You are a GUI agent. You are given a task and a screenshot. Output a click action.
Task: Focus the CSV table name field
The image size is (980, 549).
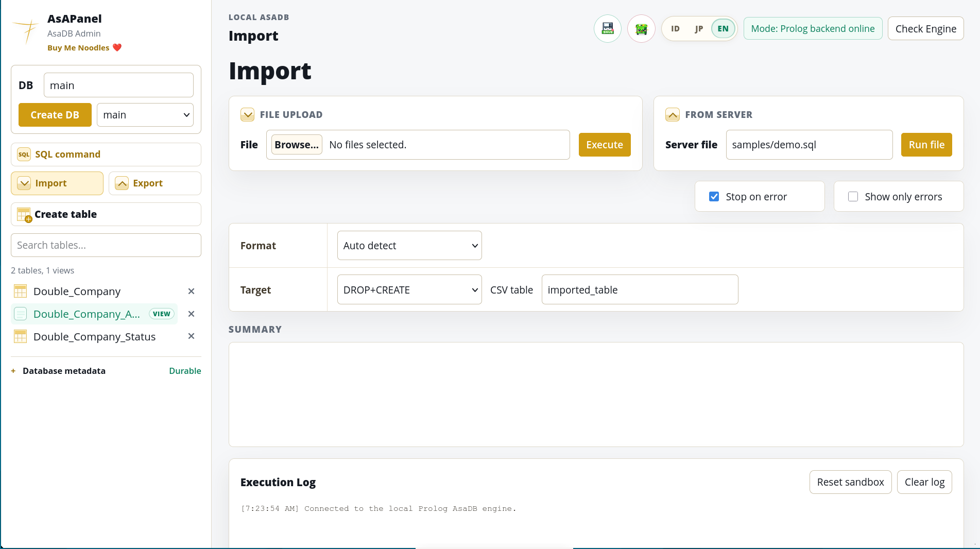point(640,289)
